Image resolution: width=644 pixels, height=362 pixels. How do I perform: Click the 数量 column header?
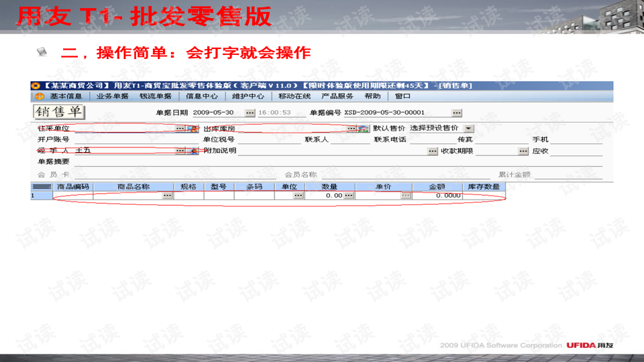click(329, 187)
